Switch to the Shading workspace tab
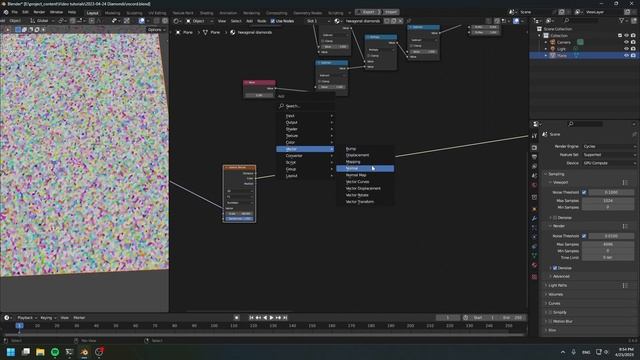The height and width of the screenshot is (360, 640). coord(206,13)
